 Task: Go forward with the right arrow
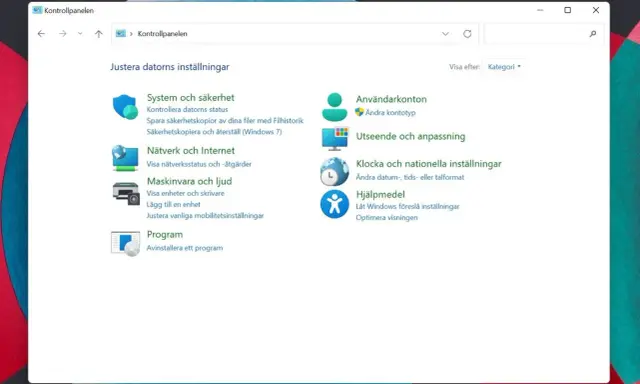62,34
